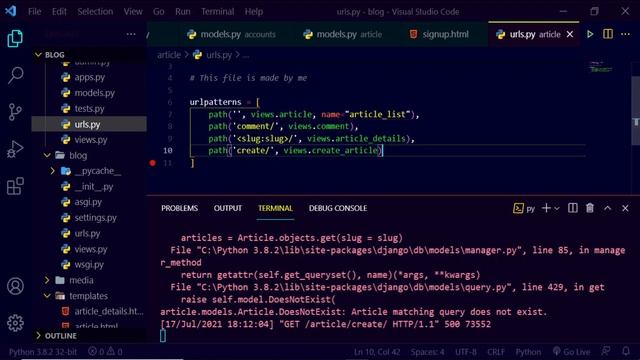
Task: Open the Run menu
Action: [x=182, y=11]
